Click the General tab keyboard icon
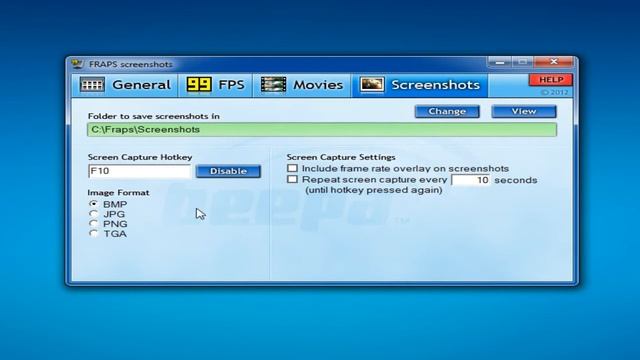 coord(92,85)
